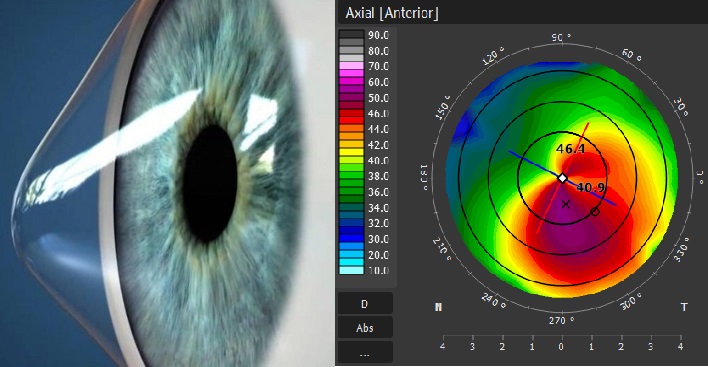
Task: Click the eye with cone cornea illustration
Action: pyautogui.click(x=167, y=183)
